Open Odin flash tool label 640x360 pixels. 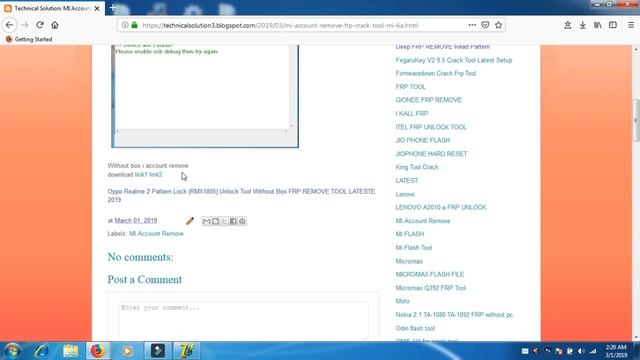click(x=415, y=328)
